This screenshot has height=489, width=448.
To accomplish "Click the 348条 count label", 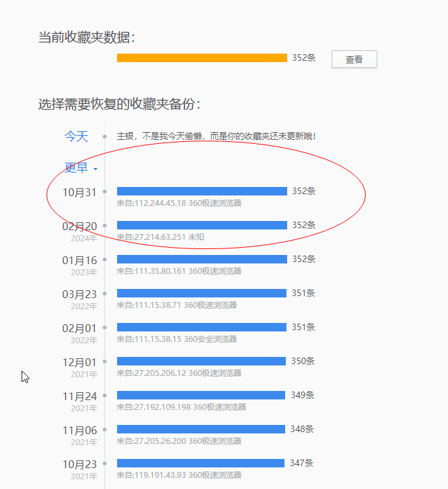I will tap(302, 429).
